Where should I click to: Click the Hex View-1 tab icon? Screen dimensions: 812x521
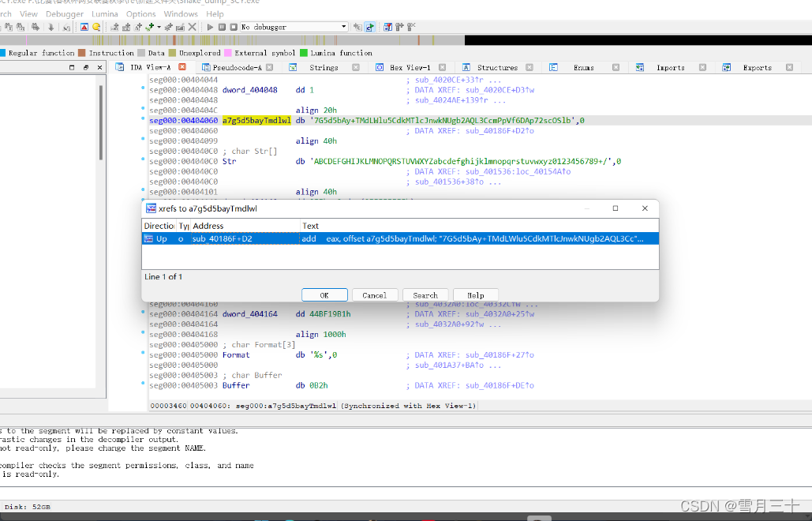(380, 67)
